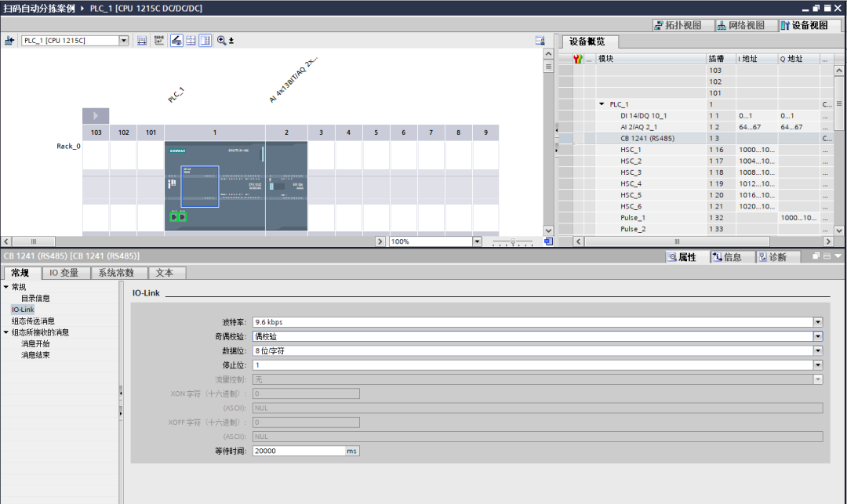This screenshot has width=847, height=504.
Task: Open the 100% zoom level dropdown
Action: click(x=477, y=241)
